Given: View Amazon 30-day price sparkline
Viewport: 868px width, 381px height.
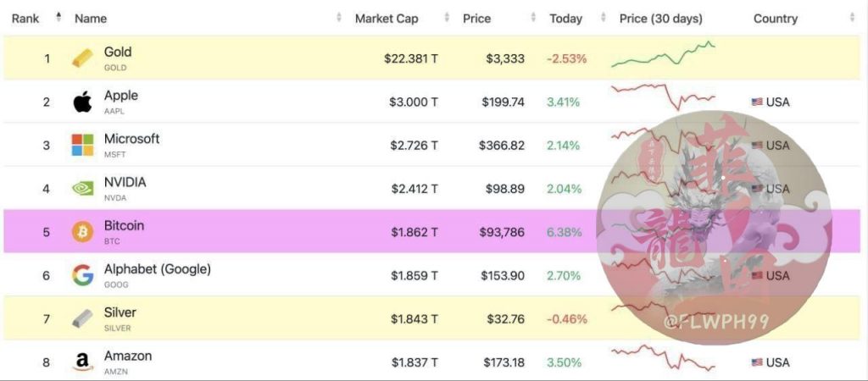Looking at the screenshot, I should point(663,358).
